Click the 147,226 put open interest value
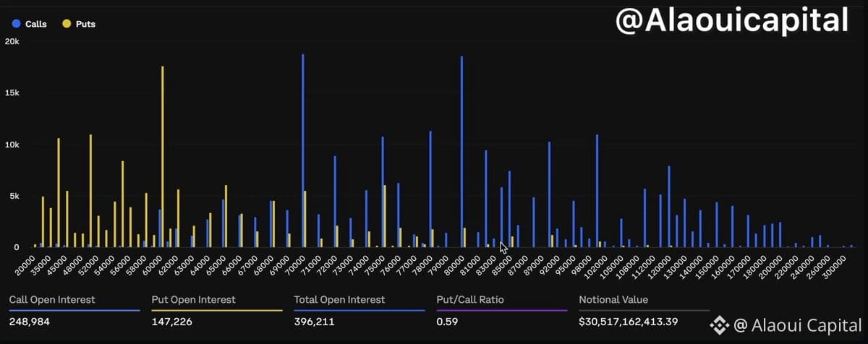Screen dimensions: 868x344 [x=171, y=322]
